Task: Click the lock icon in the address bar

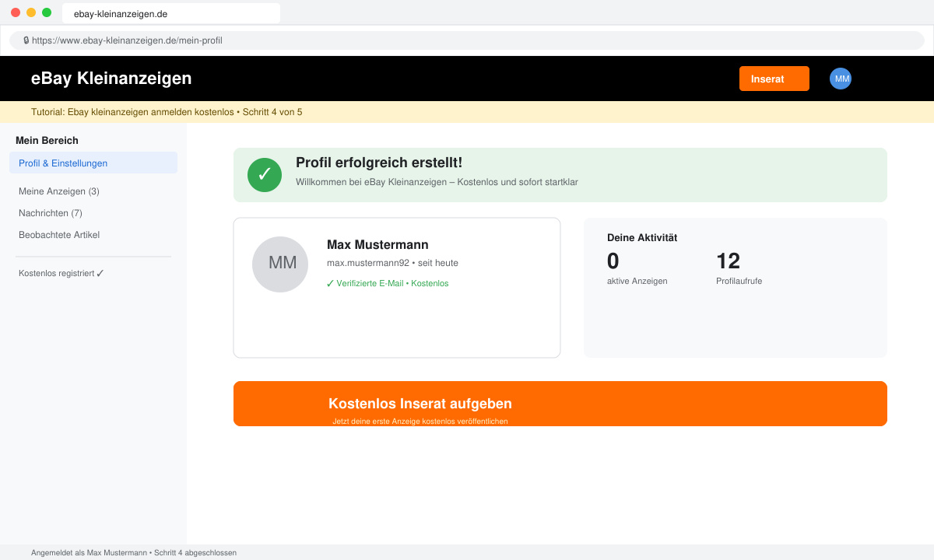Action: [x=26, y=40]
